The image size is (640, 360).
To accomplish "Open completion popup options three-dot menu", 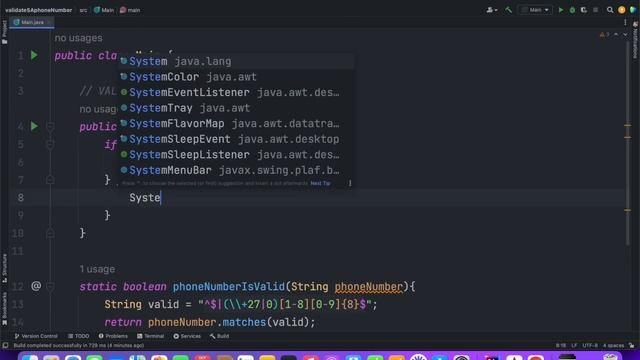I will tap(350, 183).
